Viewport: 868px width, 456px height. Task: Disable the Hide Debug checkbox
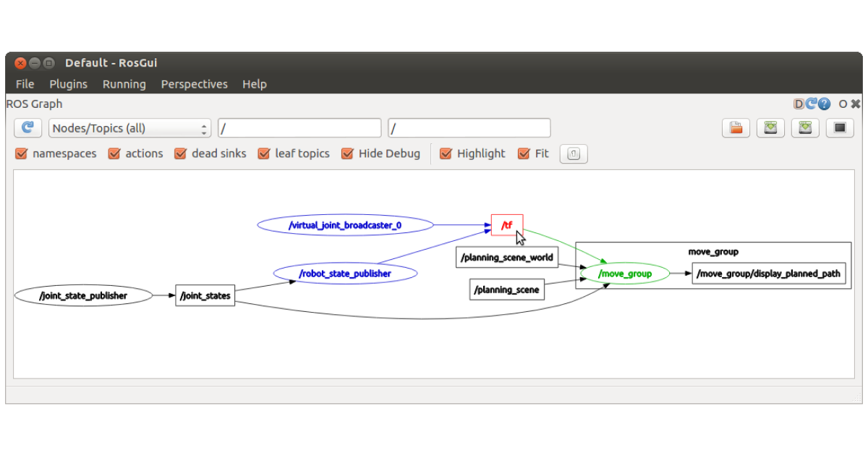347,153
